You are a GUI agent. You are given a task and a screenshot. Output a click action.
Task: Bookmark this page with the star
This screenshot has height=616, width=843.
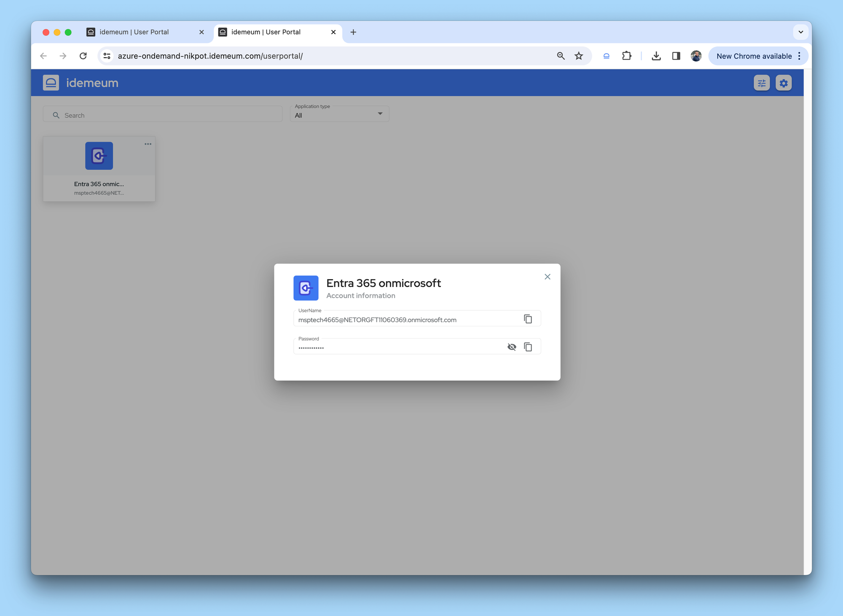tap(579, 56)
